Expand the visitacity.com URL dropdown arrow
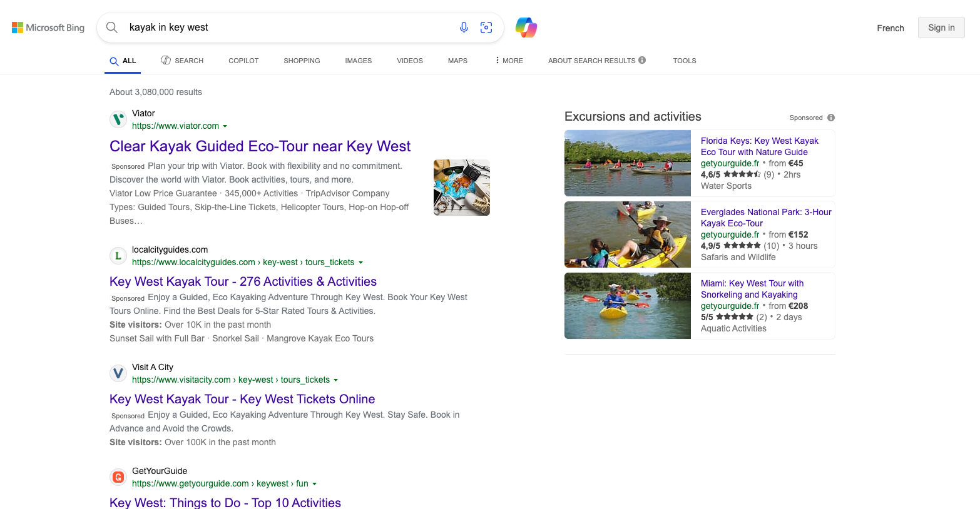This screenshot has width=980, height=509. pos(335,380)
